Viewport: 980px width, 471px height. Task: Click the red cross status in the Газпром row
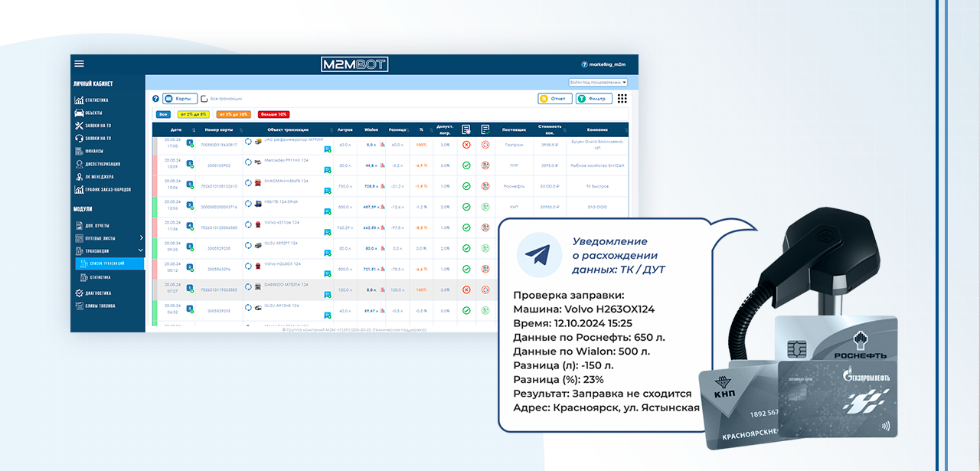point(465,144)
